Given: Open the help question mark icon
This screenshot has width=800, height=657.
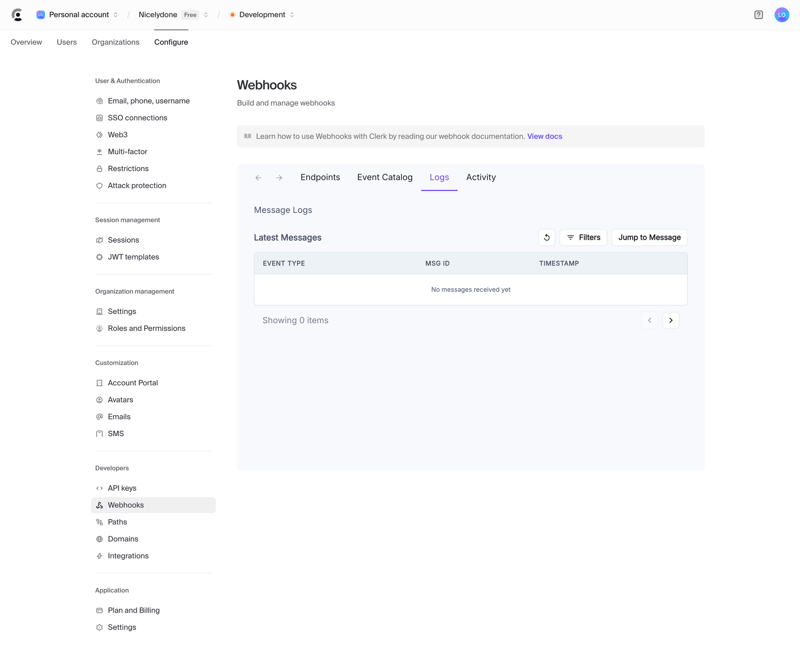Looking at the screenshot, I should 758,14.
